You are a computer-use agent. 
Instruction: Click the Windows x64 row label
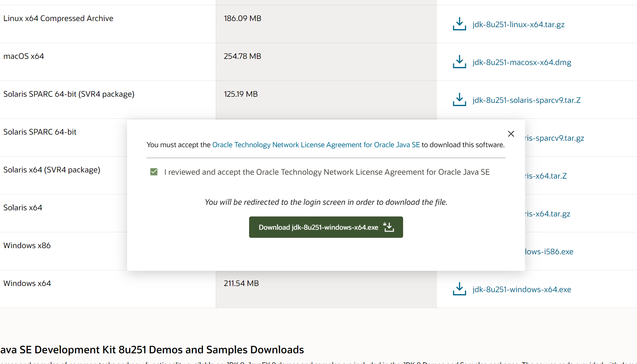click(x=27, y=283)
